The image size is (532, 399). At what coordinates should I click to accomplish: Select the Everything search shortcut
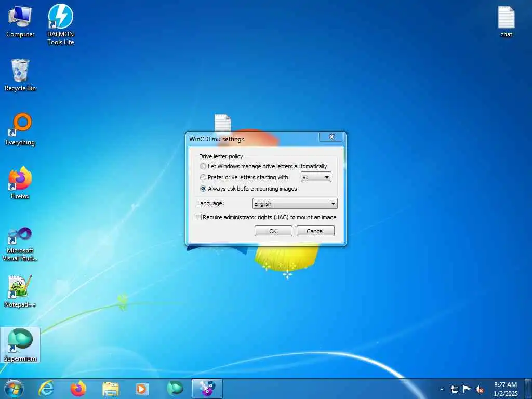pyautogui.click(x=20, y=129)
